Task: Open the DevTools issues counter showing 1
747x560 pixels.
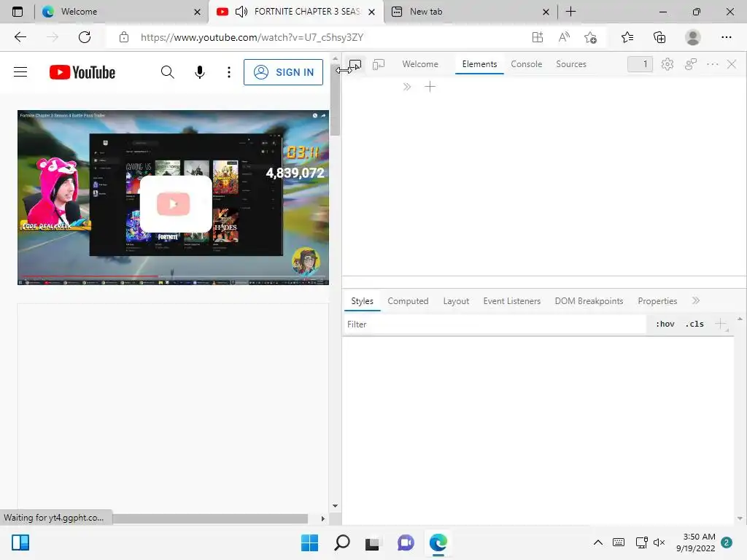Action: click(640, 64)
